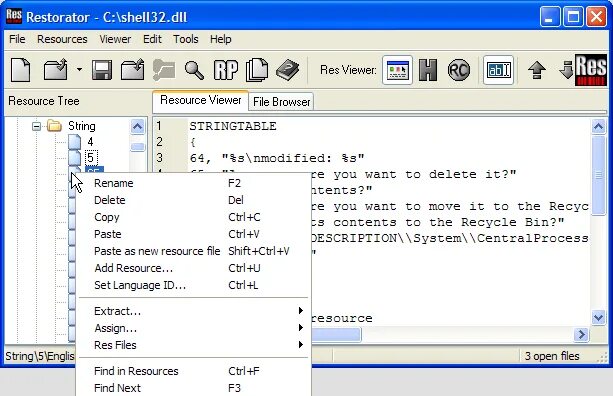The image size is (613, 396).
Task: Click resource tree scrollbar up arrow
Action: (x=138, y=127)
